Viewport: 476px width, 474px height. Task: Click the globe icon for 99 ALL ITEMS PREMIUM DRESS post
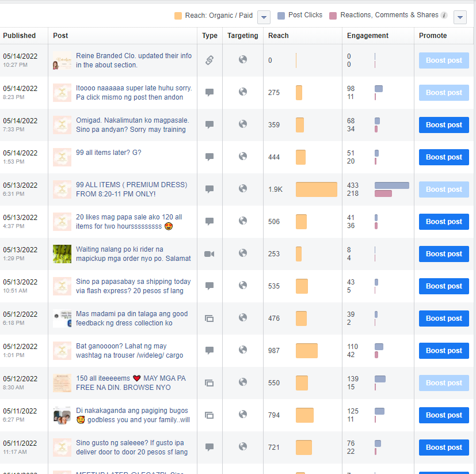tap(243, 188)
